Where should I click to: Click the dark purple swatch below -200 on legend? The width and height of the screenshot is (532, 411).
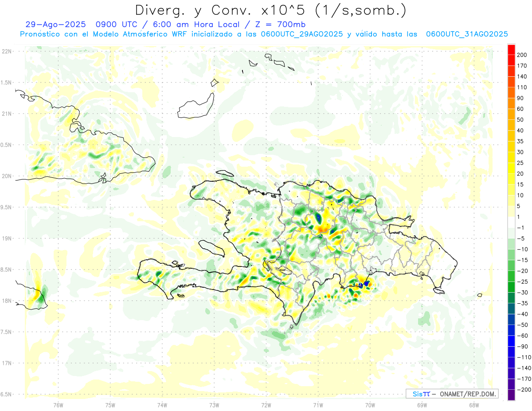pyautogui.click(x=511, y=395)
